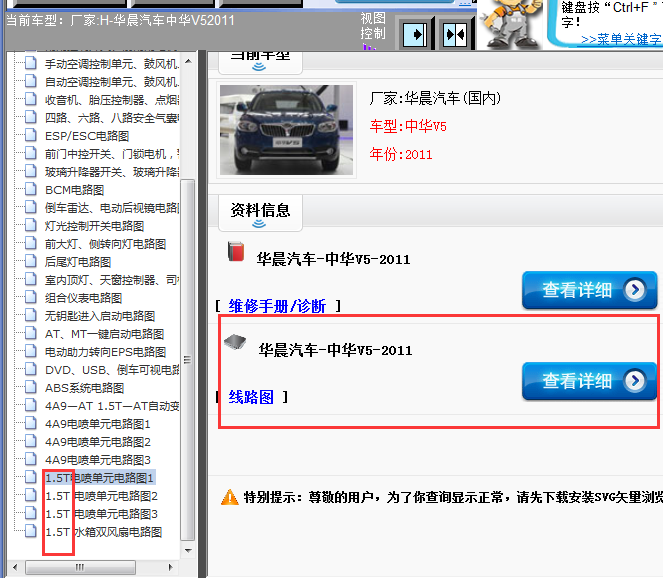Select 1.5T电喷单元电路图1 highlighted entry
Image resolution: width=663 pixels, height=578 pixels.
pos(99,478)
